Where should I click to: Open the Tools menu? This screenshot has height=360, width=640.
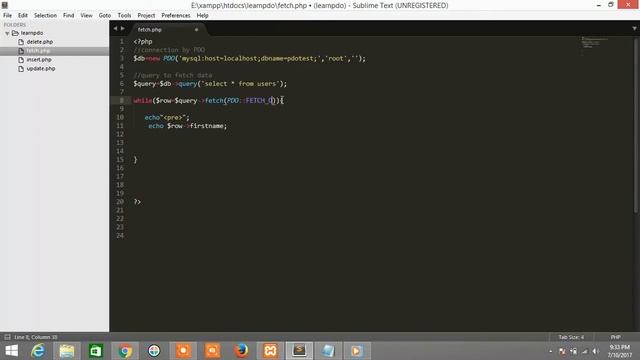click(x=124, y=16)
